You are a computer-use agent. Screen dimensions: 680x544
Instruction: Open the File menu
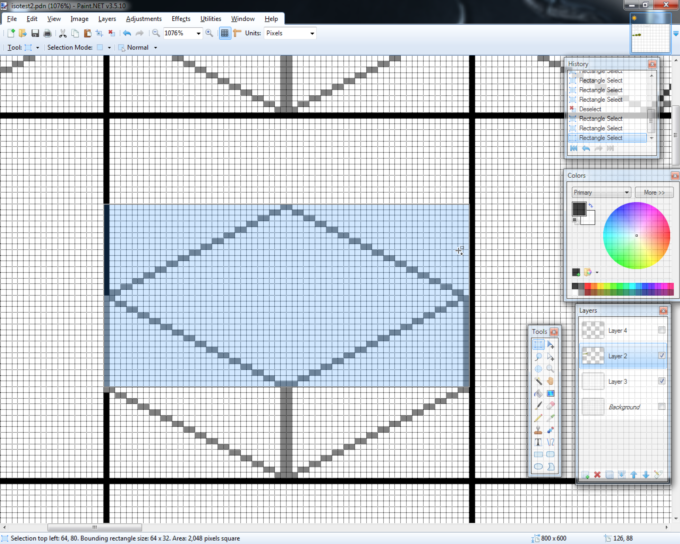pos(12,19)
